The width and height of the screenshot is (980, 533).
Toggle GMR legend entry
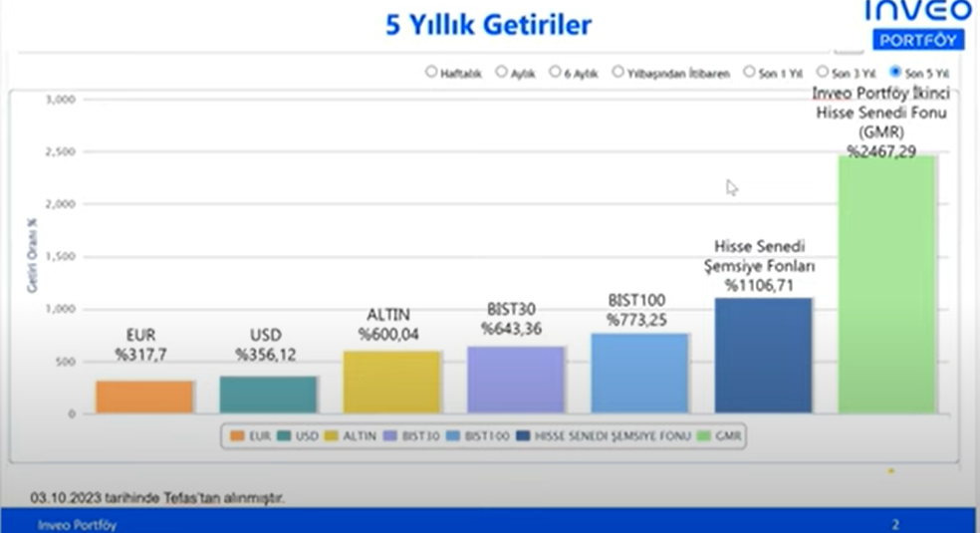click(719, 436)
